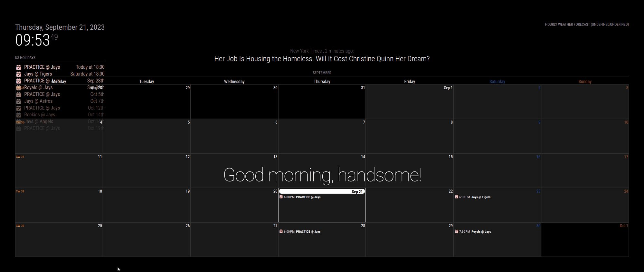Select 'PRACTICE @ Jays' event on Sep 21
This screenshot has height=272, width=644.
pos(308,197)
